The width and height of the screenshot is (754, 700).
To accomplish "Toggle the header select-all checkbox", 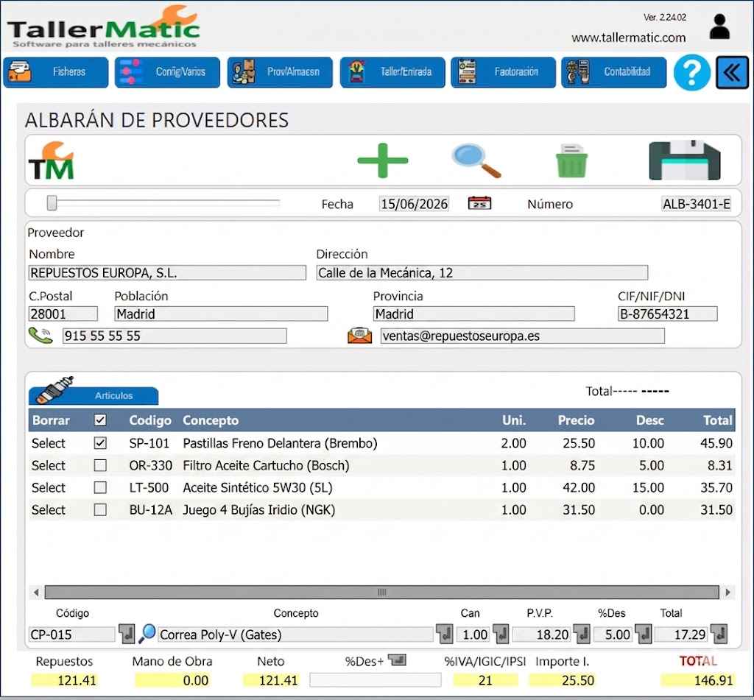I will pos(100,420).
